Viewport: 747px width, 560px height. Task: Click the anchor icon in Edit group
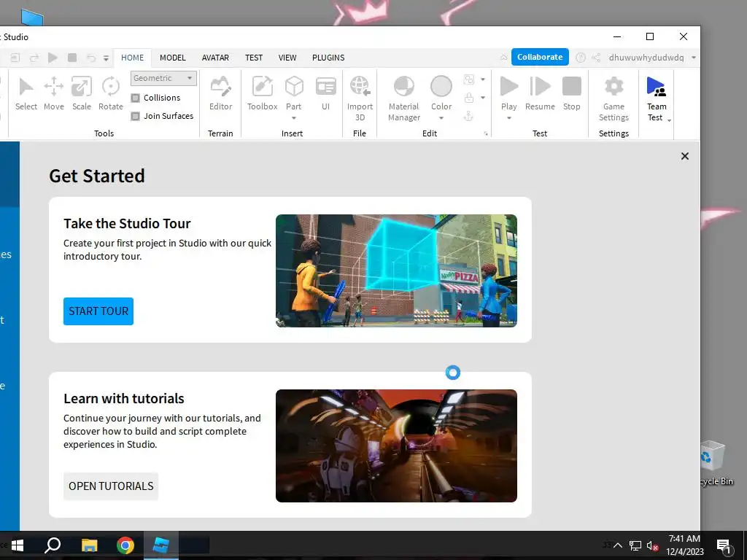tap(469, 116)
